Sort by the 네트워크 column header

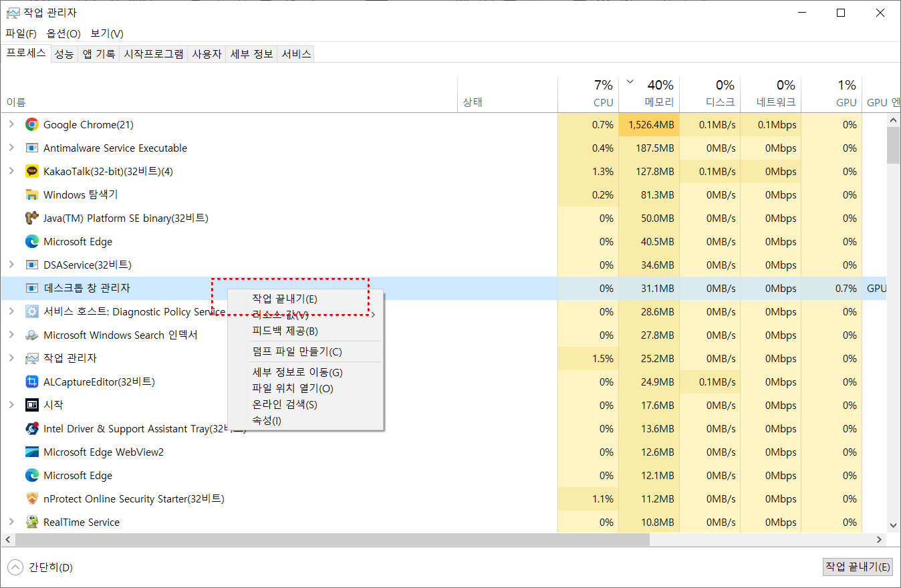771,94
